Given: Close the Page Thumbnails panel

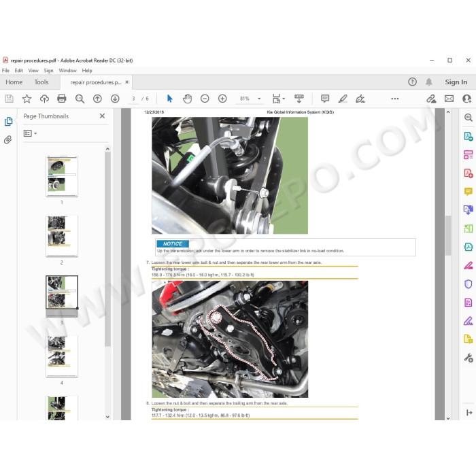Looking at the screenshot, I should [x=102, y=116].
